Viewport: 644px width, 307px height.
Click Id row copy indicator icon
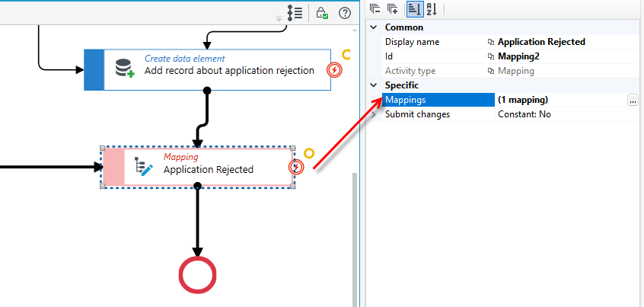pyautogui.click(x=490, y=56)
